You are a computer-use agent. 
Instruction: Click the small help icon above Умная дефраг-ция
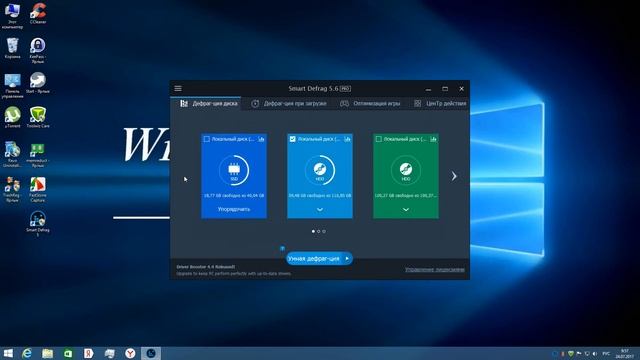[282, 248]
